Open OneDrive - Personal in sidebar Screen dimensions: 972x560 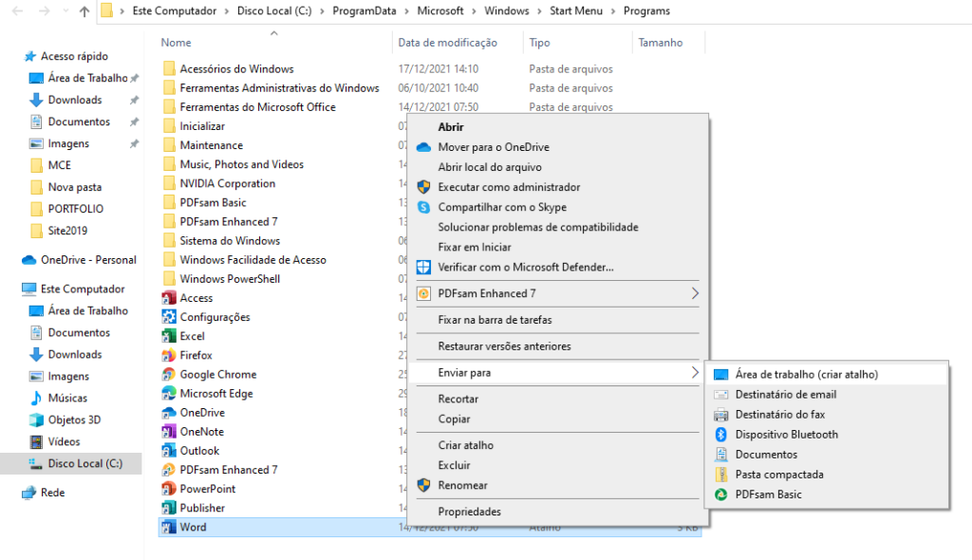88,260
